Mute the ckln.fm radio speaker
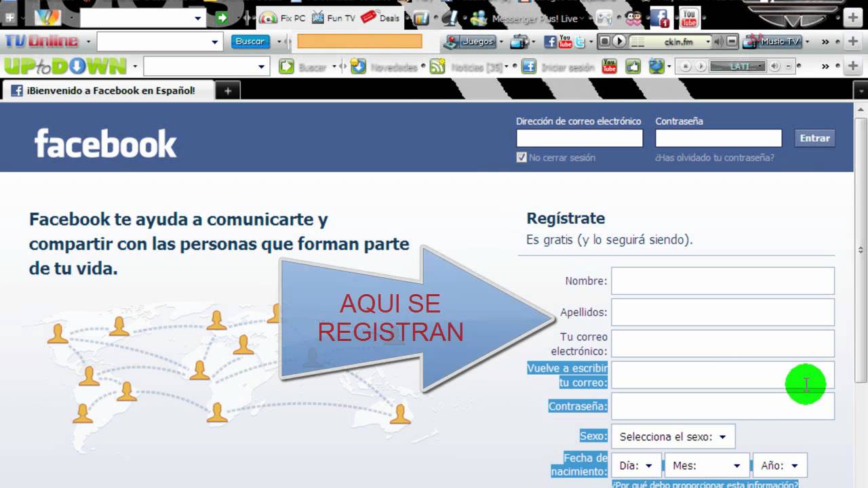Image resolution: width=868 pixels, height=488 pixels. 719,42
